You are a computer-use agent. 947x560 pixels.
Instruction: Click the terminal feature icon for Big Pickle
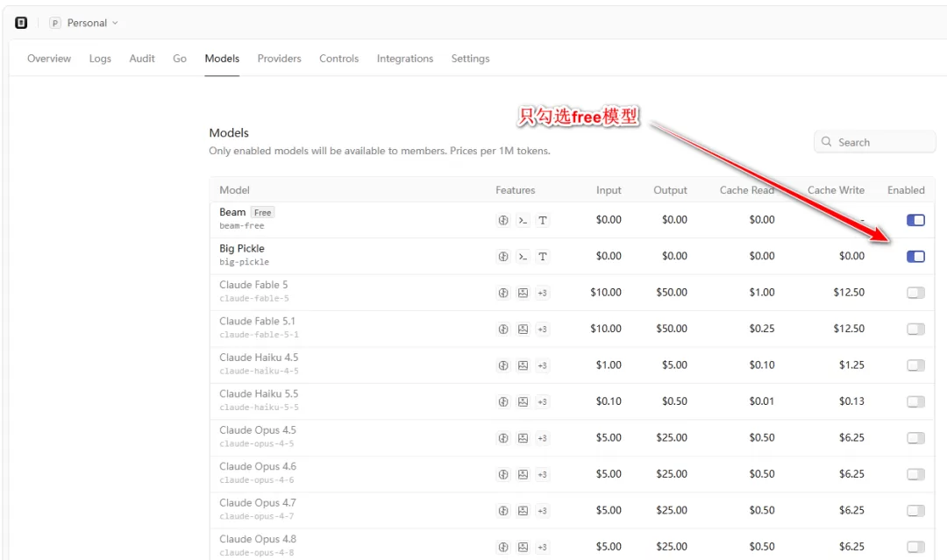coord(523,257)
